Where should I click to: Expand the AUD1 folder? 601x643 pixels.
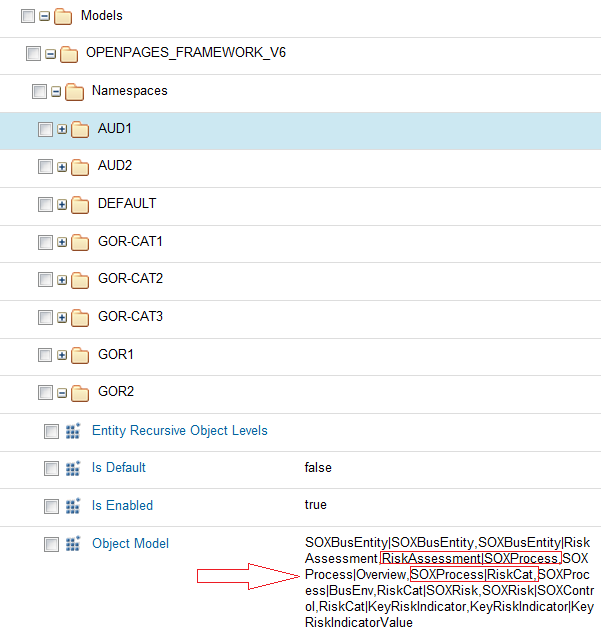click(62, 130)
